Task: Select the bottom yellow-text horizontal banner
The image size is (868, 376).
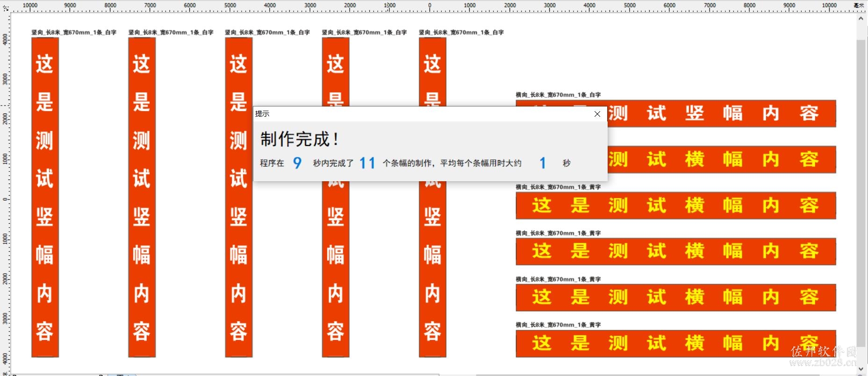Action: coord(676,343)
